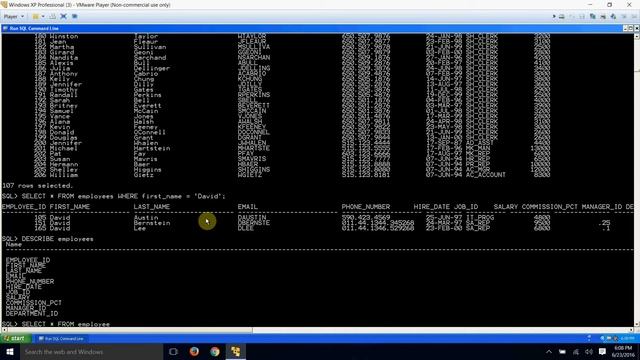
Task: Click DEPARTMENT_ID in DESCRIBE output
Action: (32, 313)
